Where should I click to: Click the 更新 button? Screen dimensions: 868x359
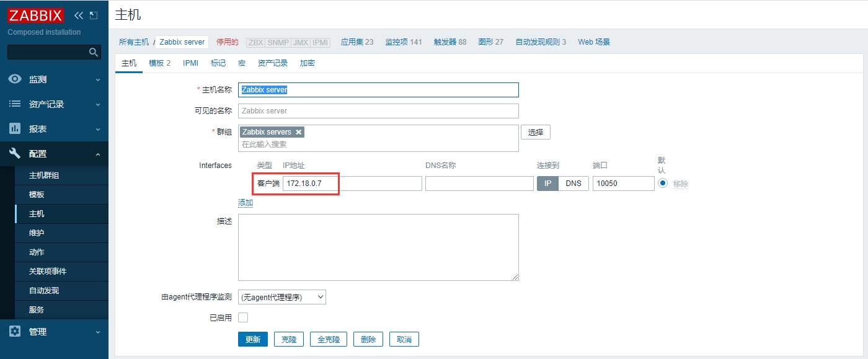(253, 339)
